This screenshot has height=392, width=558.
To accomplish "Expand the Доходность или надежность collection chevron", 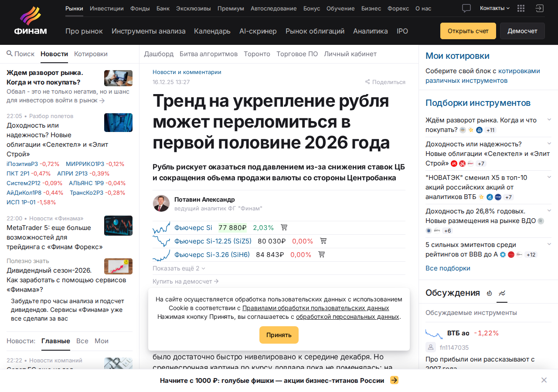I will tap(549, 143).
